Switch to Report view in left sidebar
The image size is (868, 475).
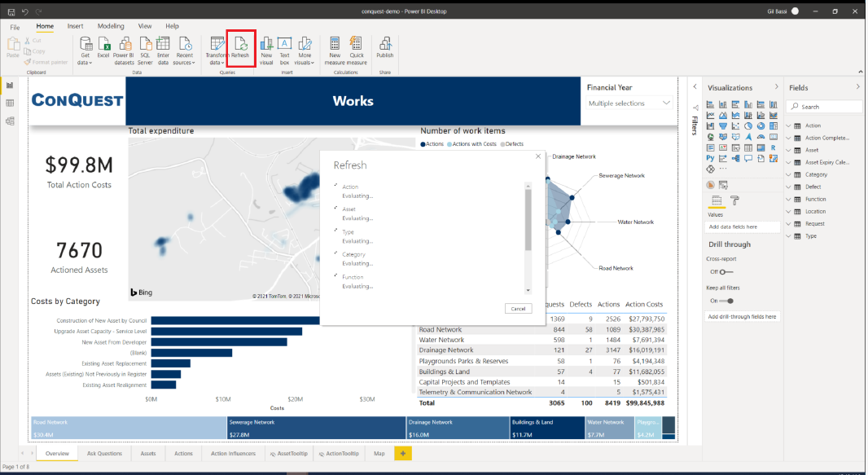tap(10, 86)
